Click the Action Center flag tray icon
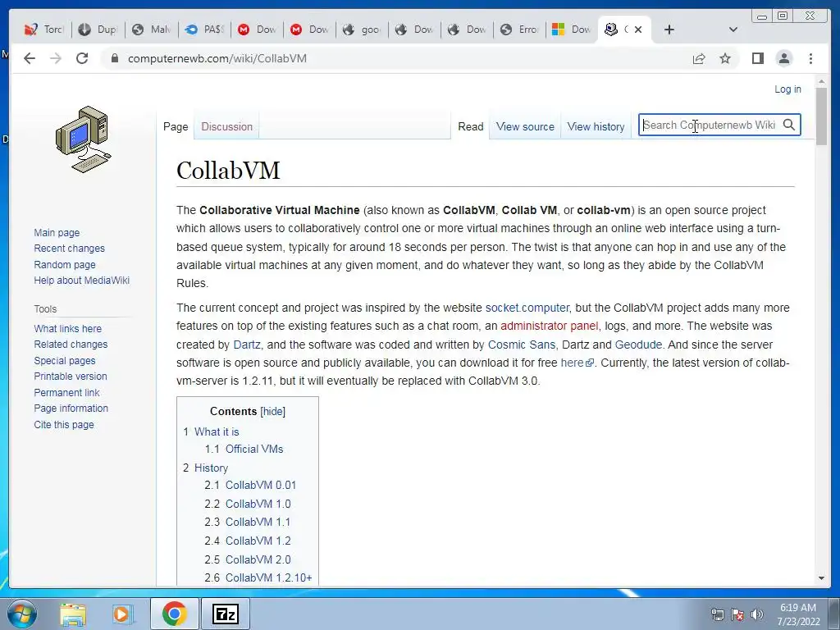Viewport: 840px width, 630px height. (737, 614)
